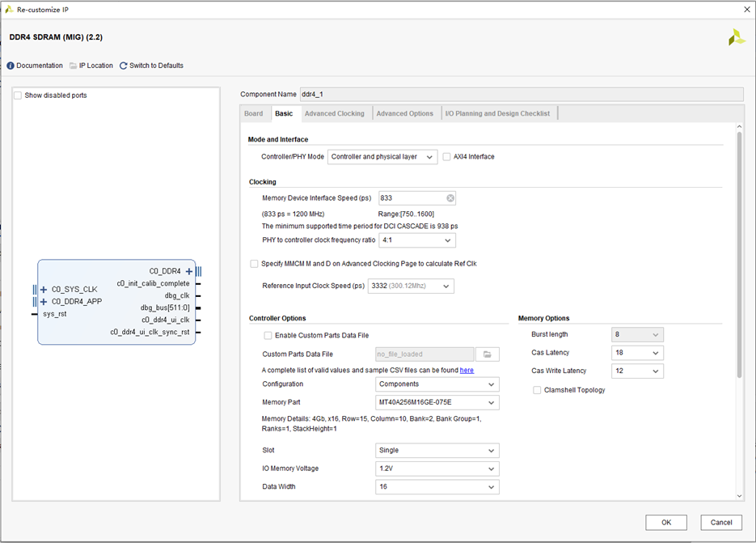Viewport: 756px width, 543px height.
Task: Click the Custom Parts Data File browse icon
Action: click(488, 354)
